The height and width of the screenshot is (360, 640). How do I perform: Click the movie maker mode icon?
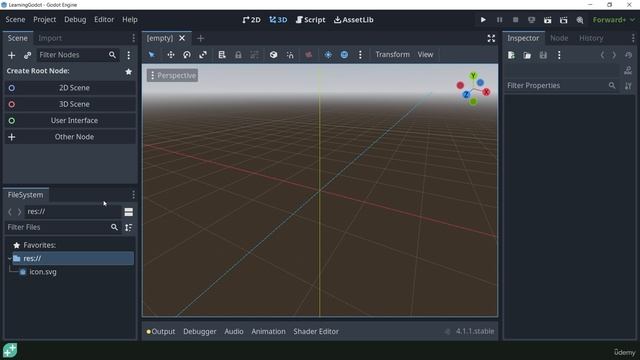coord(580,20)
